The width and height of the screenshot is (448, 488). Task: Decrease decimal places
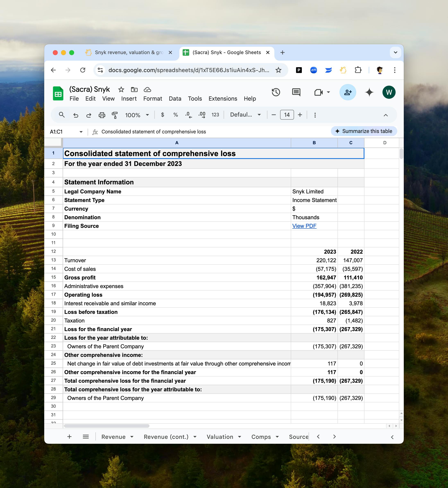click(189, 115)
